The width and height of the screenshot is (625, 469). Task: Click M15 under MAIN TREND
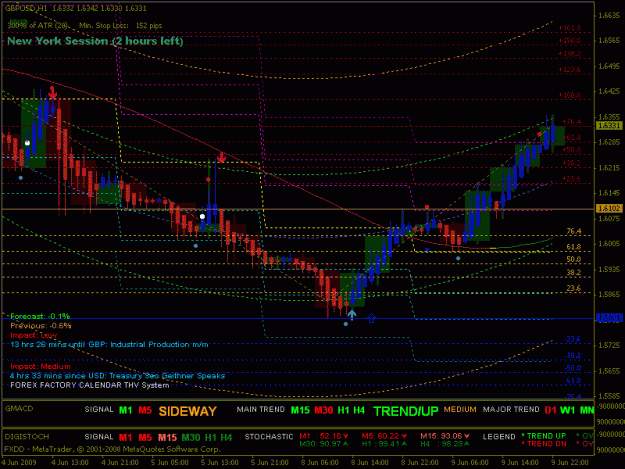tap(300, 410)
